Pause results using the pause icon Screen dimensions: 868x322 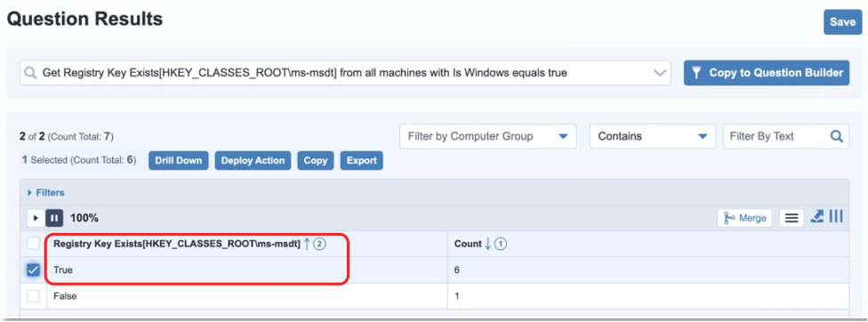pos(54,218)
